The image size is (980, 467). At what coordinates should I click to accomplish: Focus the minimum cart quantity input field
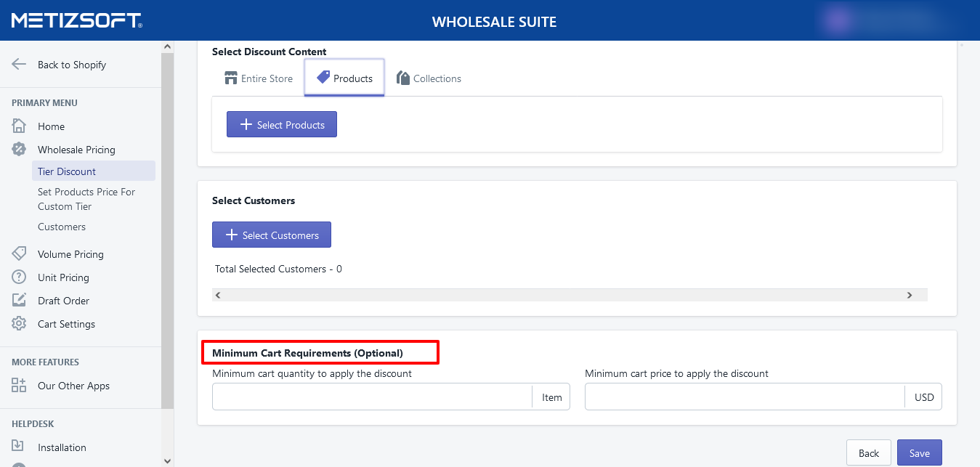coord(372,397)
